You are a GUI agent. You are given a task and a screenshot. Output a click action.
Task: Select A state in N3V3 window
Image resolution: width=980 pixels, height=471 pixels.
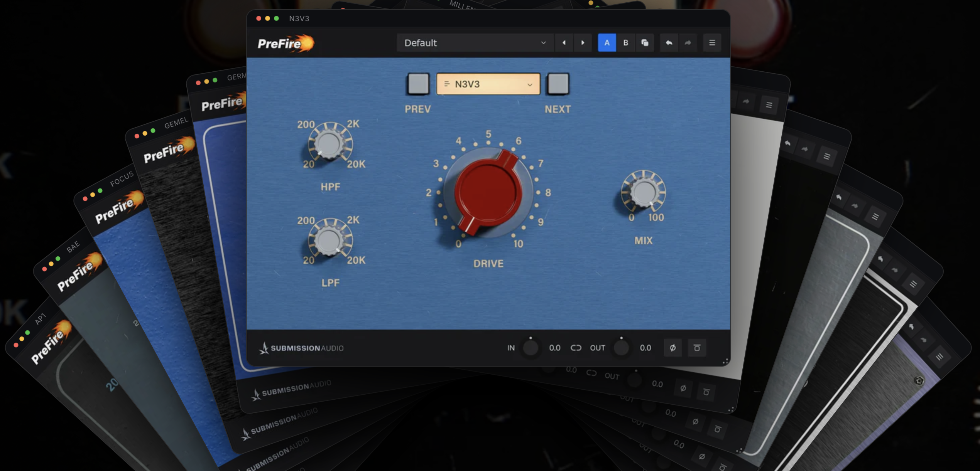(x=607, y=43)
